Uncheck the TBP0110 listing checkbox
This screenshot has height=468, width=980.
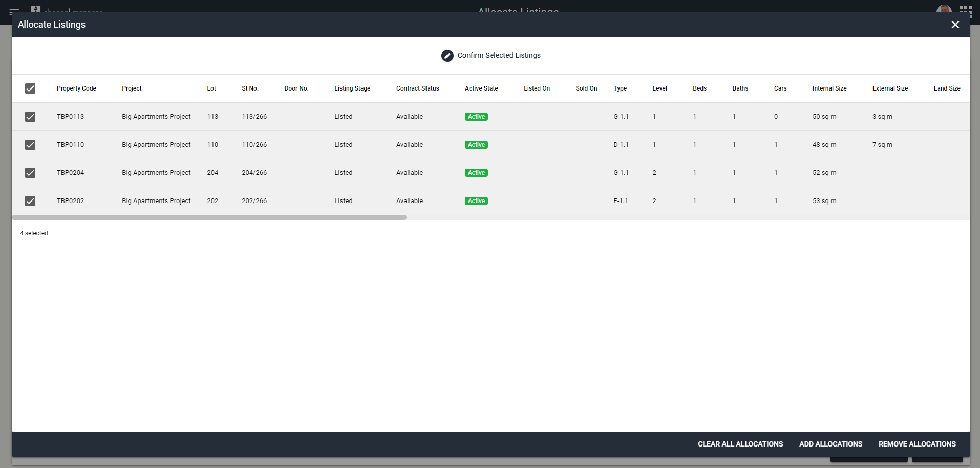point(30,144)
